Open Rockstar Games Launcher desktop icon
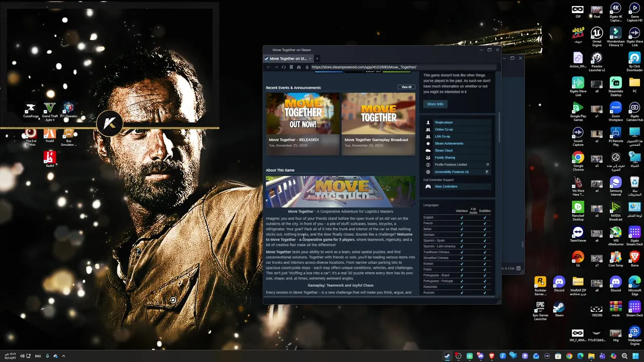This screenshot has width=644, height=362. pos(540,285)
